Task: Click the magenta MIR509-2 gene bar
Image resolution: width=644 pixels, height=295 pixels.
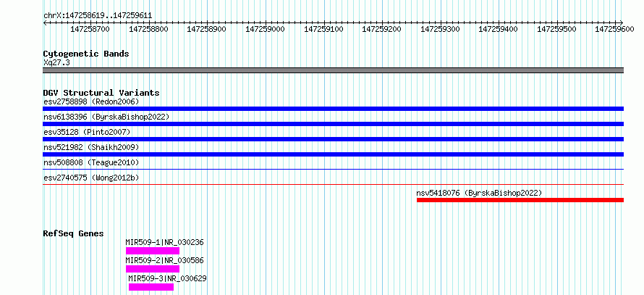Action: tap(153, 269)
